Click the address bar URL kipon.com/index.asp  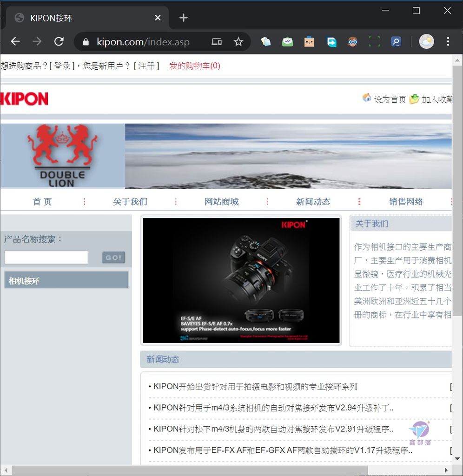click(x=143, y=41)
